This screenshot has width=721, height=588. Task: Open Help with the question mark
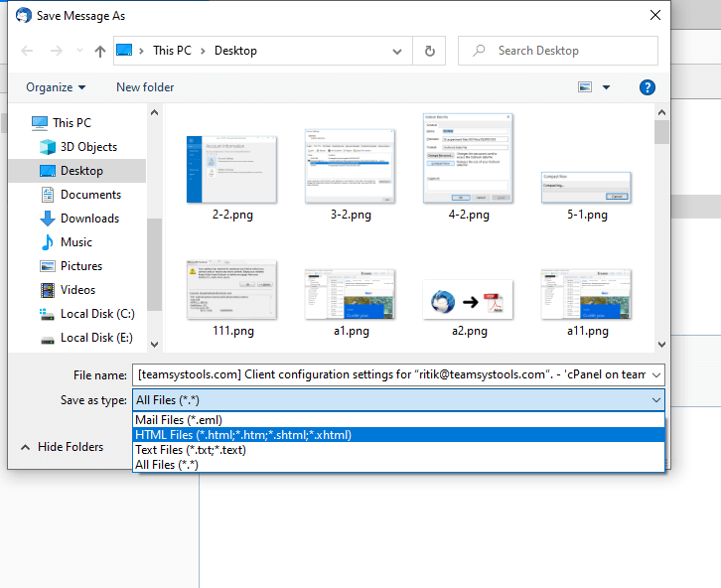point(647,87)
